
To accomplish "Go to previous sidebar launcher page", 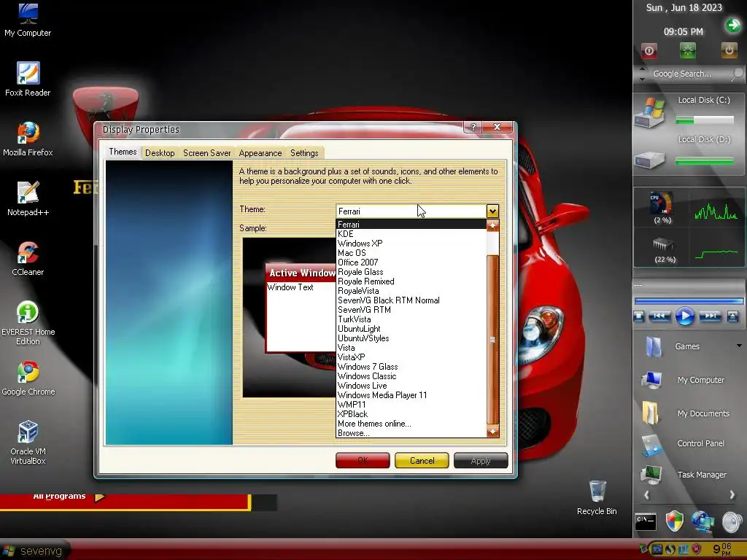I will [646, 495].
